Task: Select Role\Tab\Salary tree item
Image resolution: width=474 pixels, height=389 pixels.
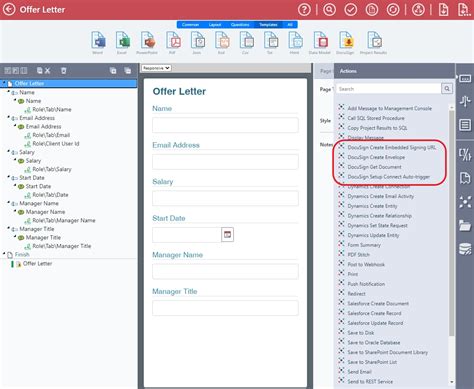Action: tap(52, 169)
